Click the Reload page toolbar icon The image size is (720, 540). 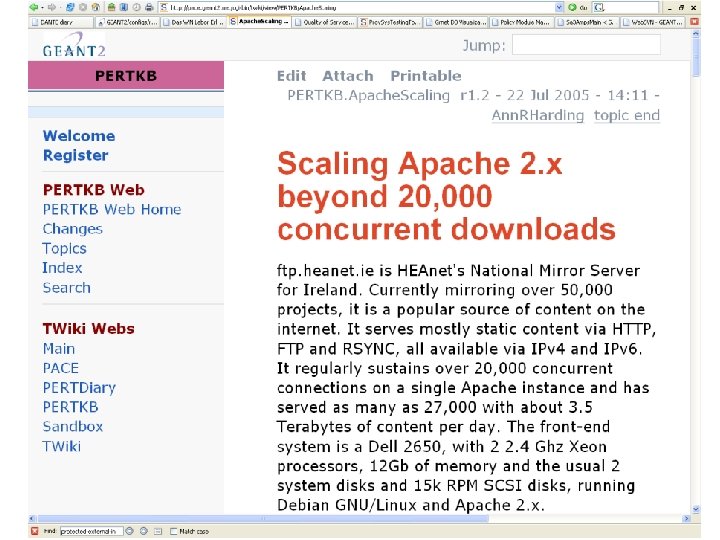point(70,7)
